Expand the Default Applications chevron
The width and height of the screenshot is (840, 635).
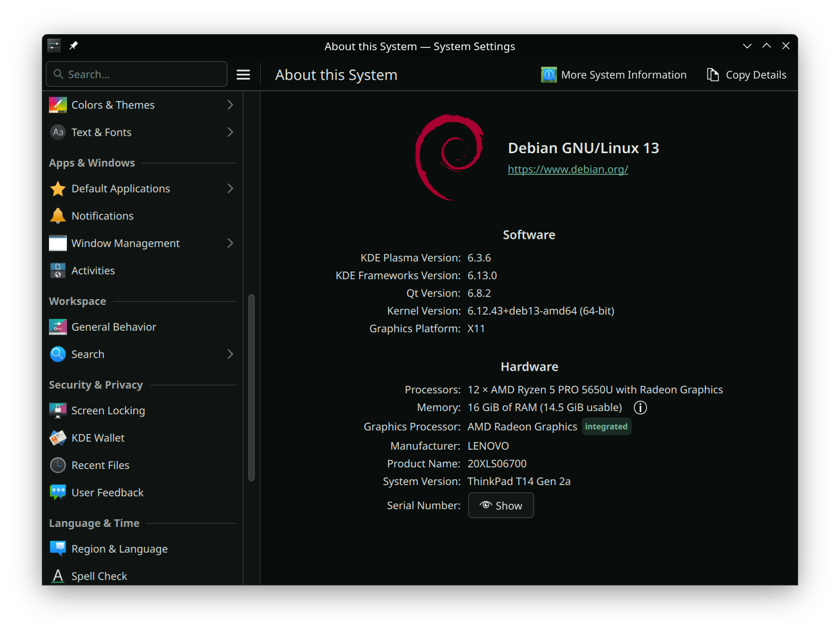(230, 189)
